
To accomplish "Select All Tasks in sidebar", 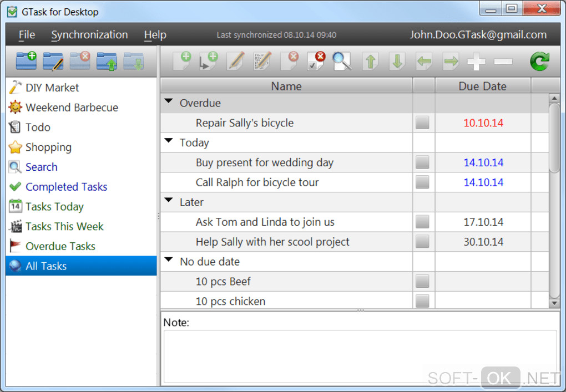I will coord(81,266).
